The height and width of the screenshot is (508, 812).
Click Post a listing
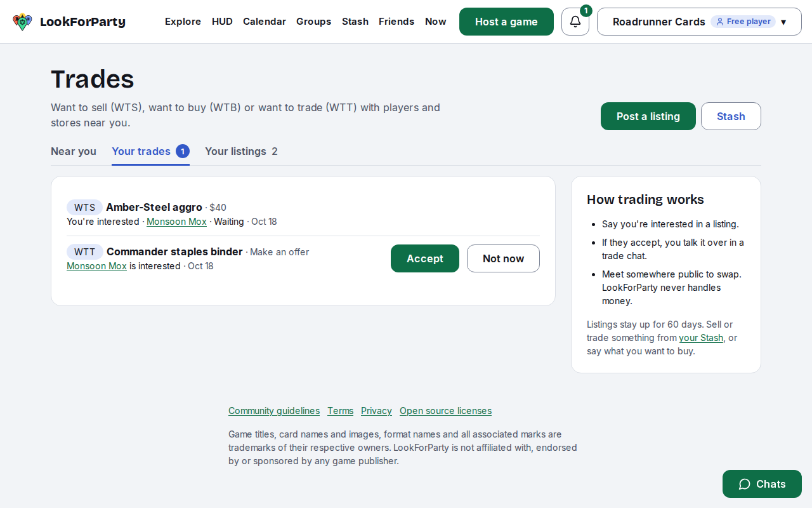[648, 116]
